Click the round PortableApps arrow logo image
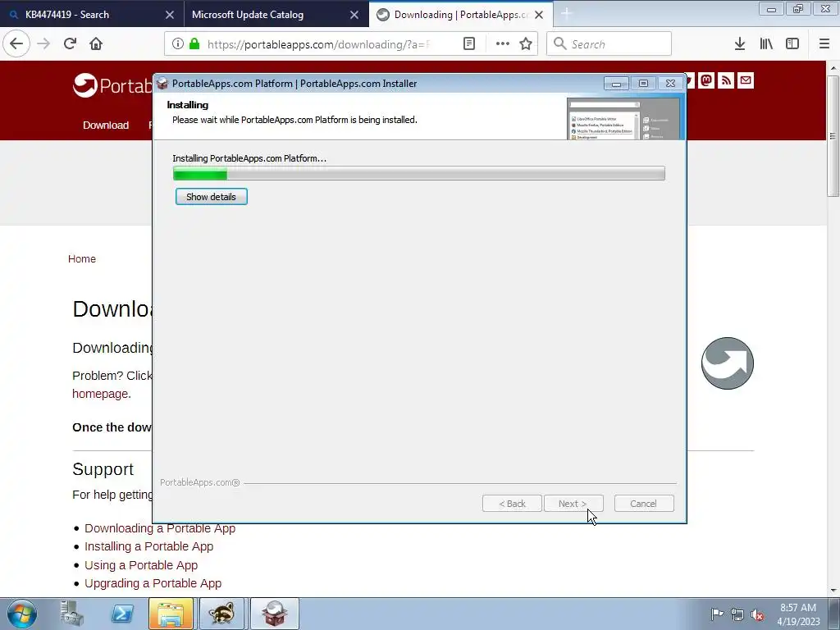The image size is (840, 630). pyautogui.click(x=728, y=363)
